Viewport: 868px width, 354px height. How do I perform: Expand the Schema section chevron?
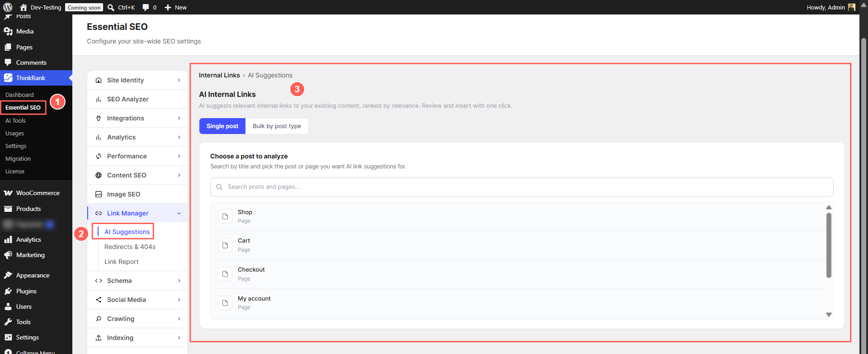(x=179, y=281)
